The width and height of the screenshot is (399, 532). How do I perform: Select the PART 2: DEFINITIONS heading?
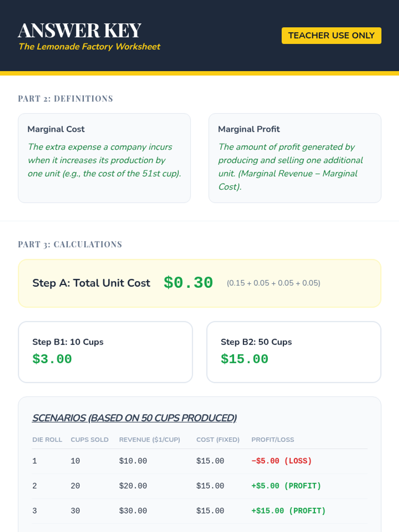(66, 98)
